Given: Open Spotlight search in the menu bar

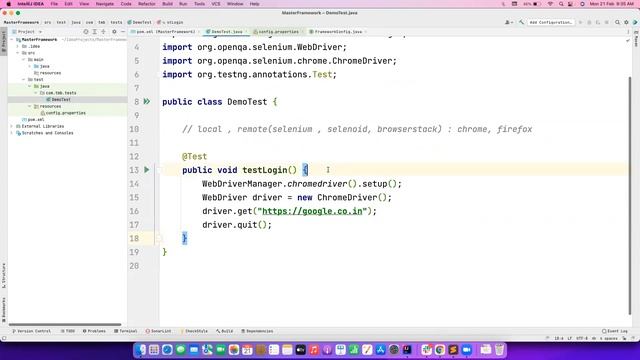Looking at the screenshot, I should coord(561,4).
